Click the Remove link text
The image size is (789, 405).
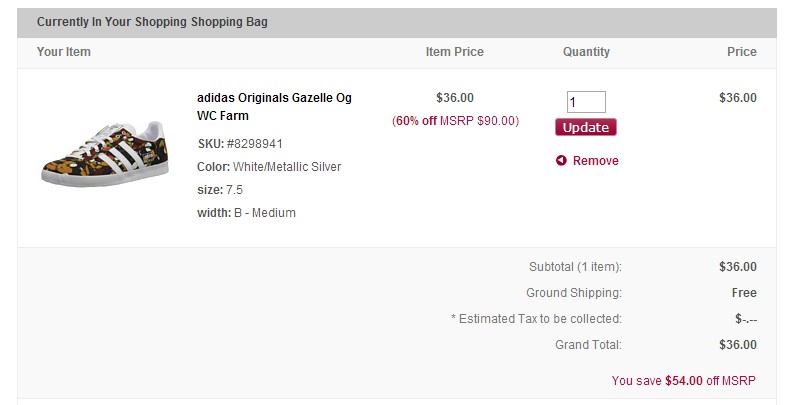pyautogui.click(x=596, y=160)
